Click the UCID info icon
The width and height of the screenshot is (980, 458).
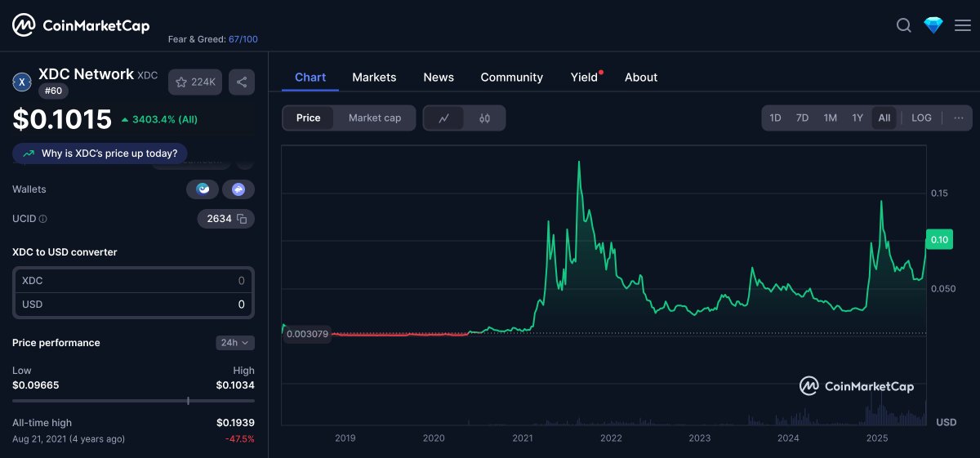click(x=42, y=219)
